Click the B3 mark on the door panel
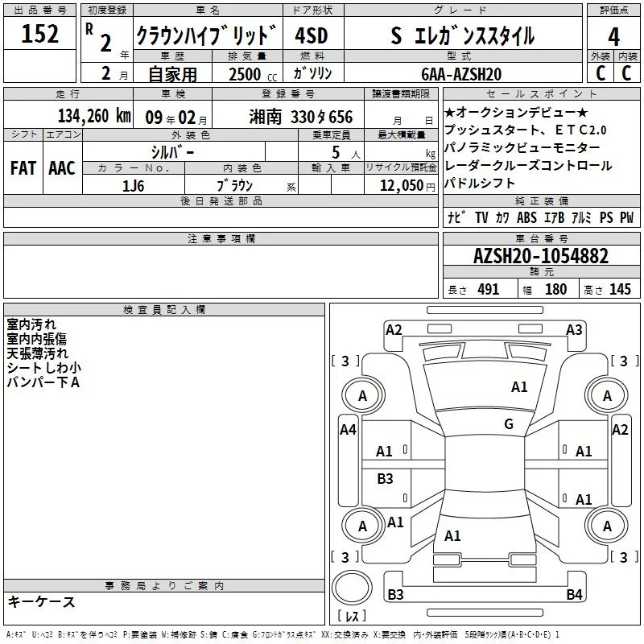Image resolution: width=644 pixels, height=644 pixels. click(x=386, y=479)
